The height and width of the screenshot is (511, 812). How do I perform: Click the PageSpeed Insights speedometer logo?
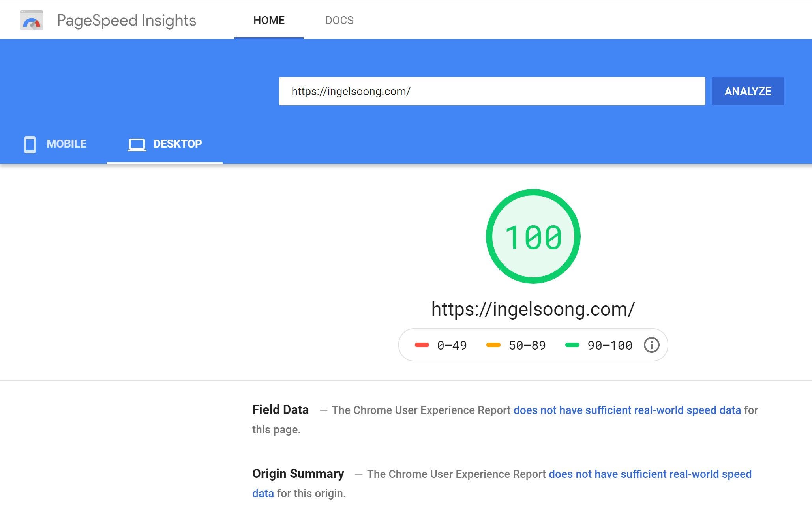[32, 20]
